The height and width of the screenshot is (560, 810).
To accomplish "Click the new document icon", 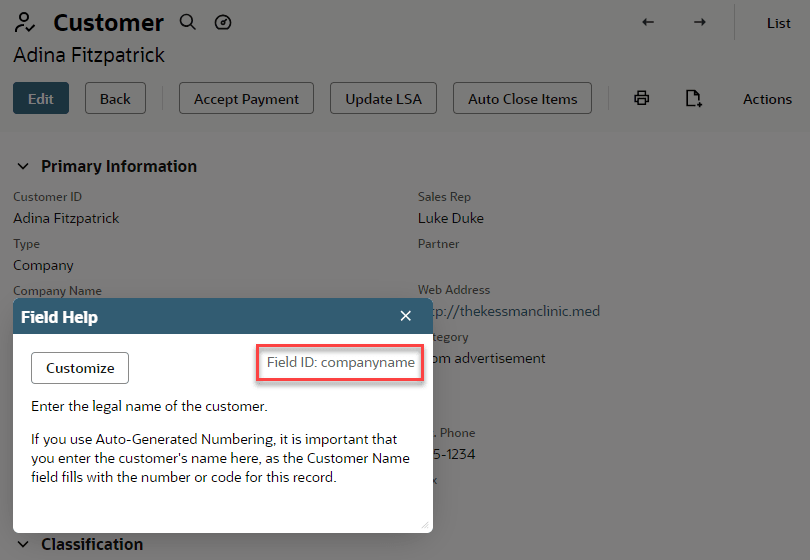I will pyautogui.click(x=693, y=98).
